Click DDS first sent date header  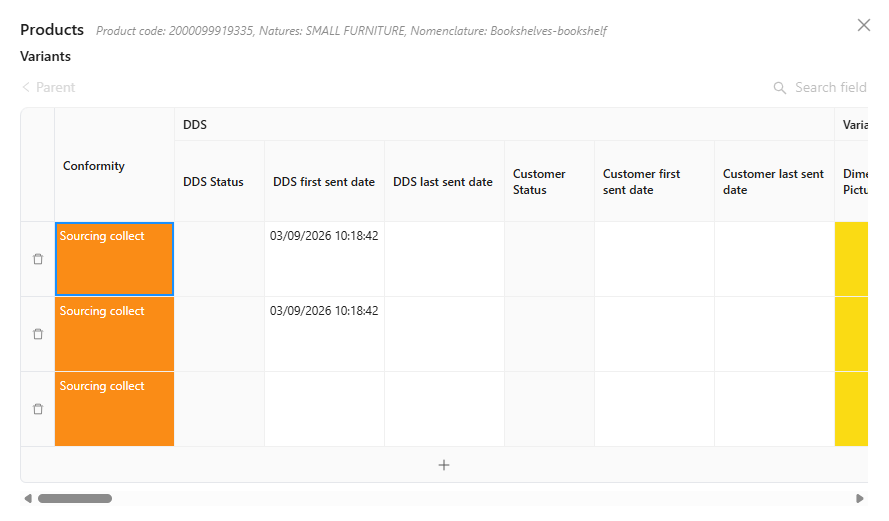pyautogui.click(x=324, y=181)
